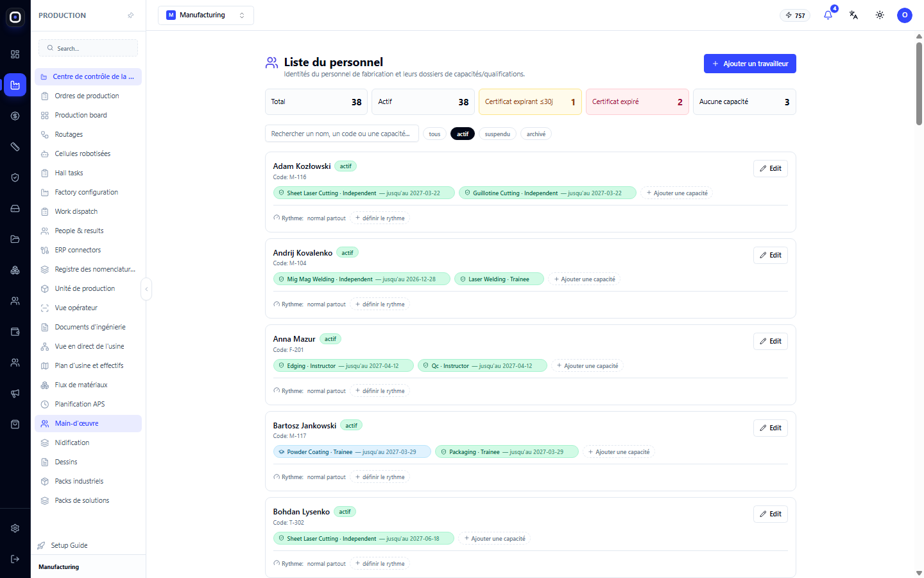
Task: Open the Manufacturing workspace dropdown
Action: (206, 15)
